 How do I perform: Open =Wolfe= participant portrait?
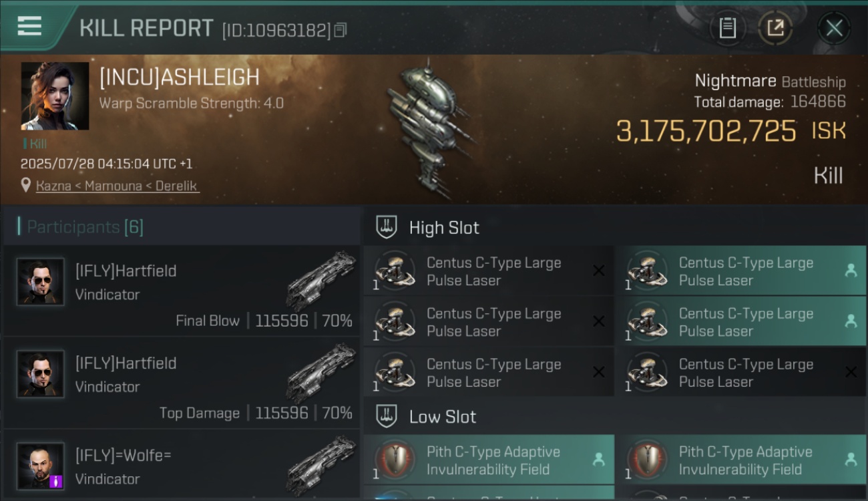pos(41,466)
